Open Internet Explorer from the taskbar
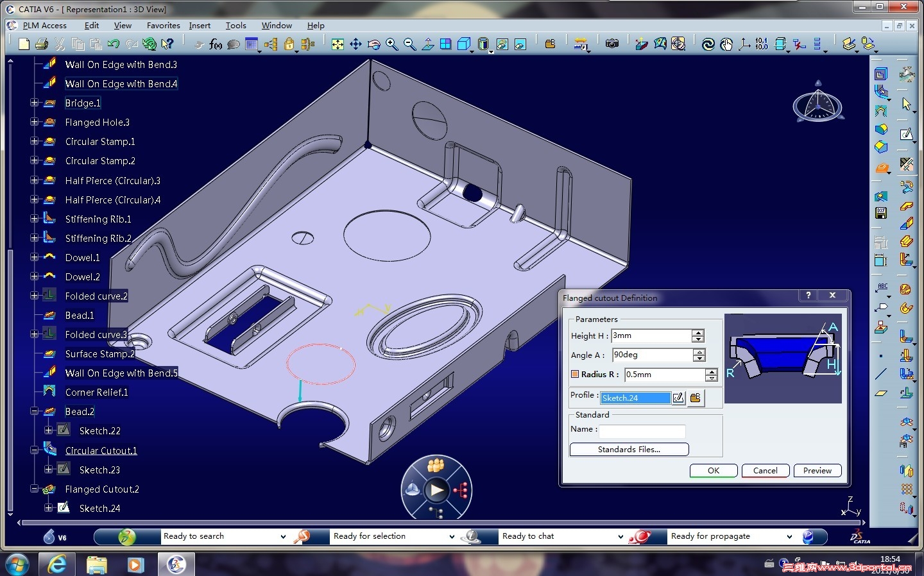 point(57,564)
